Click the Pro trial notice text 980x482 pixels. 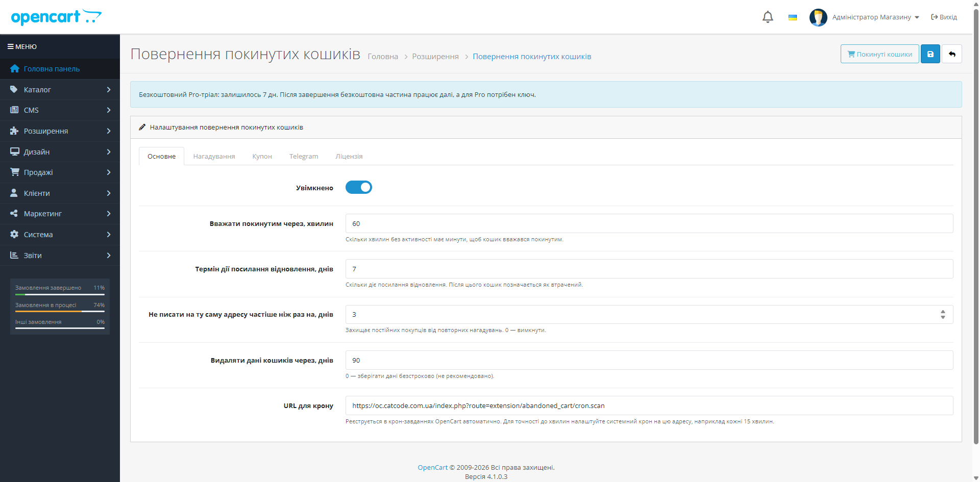click(x=337, y=95)
